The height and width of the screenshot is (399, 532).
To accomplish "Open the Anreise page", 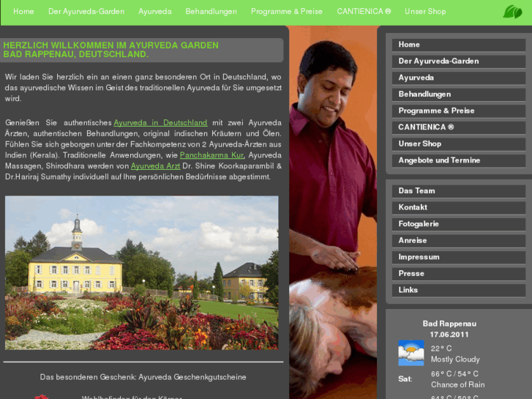I will click(459, 241).
